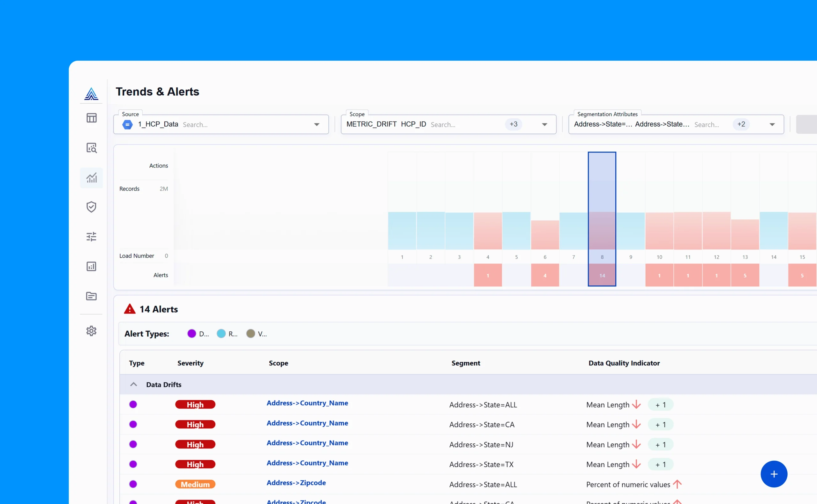Click alerts cell showing 1 for load 10

659,275
